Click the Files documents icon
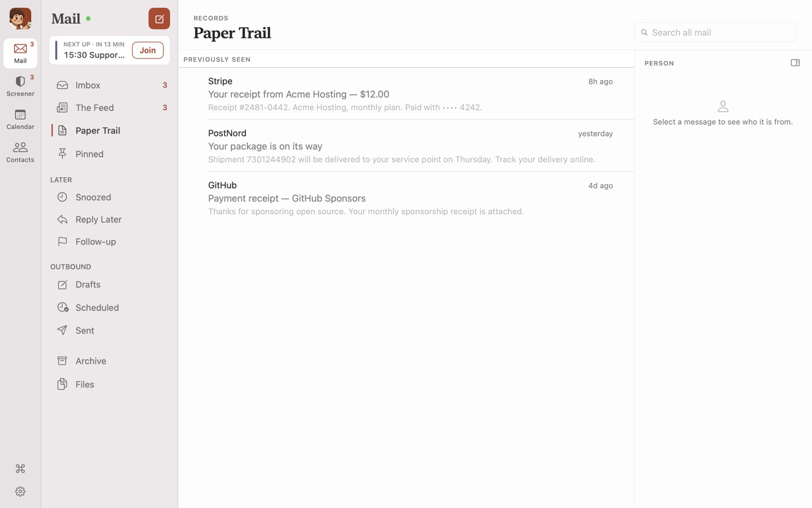Screen dimensions: 812x508 (63, 384)
